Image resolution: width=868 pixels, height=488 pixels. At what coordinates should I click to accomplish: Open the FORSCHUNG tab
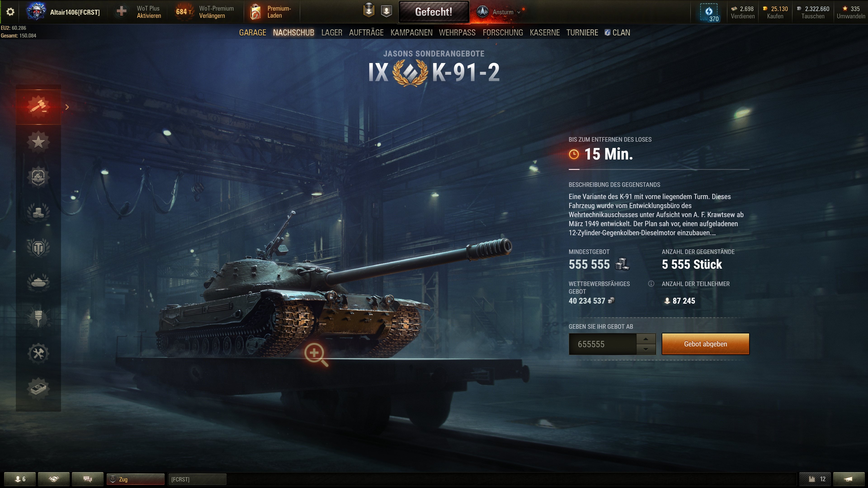(x=503, y=33)
